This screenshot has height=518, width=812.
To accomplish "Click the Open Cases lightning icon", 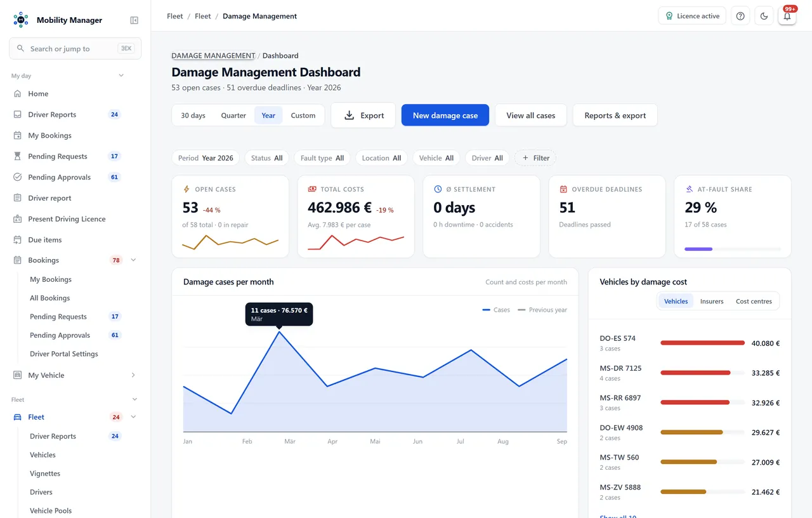I will pos(187,189).
